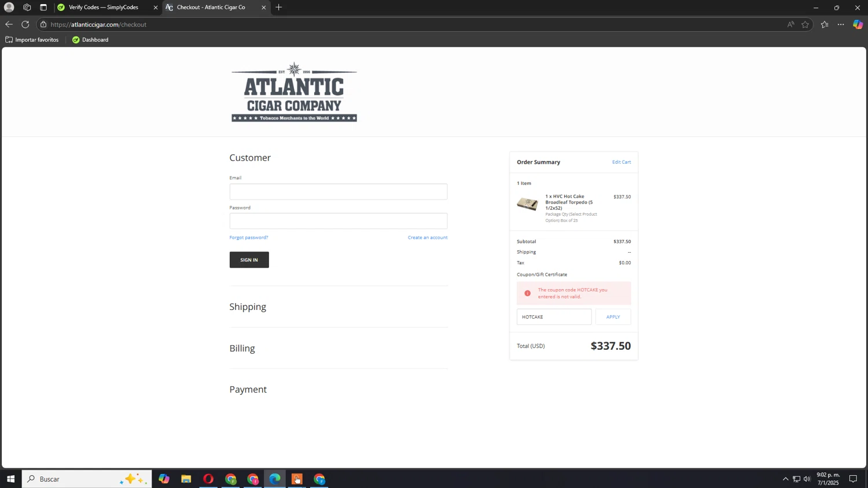This screenshot has width=868, height=488.
Task: Open the tab actions menu icon
Action: [43, 8]
